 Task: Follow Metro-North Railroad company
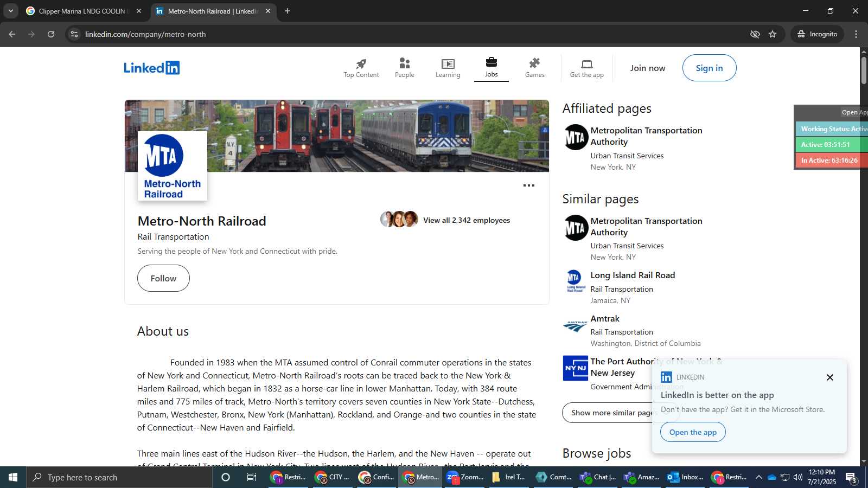pos(163,278)
